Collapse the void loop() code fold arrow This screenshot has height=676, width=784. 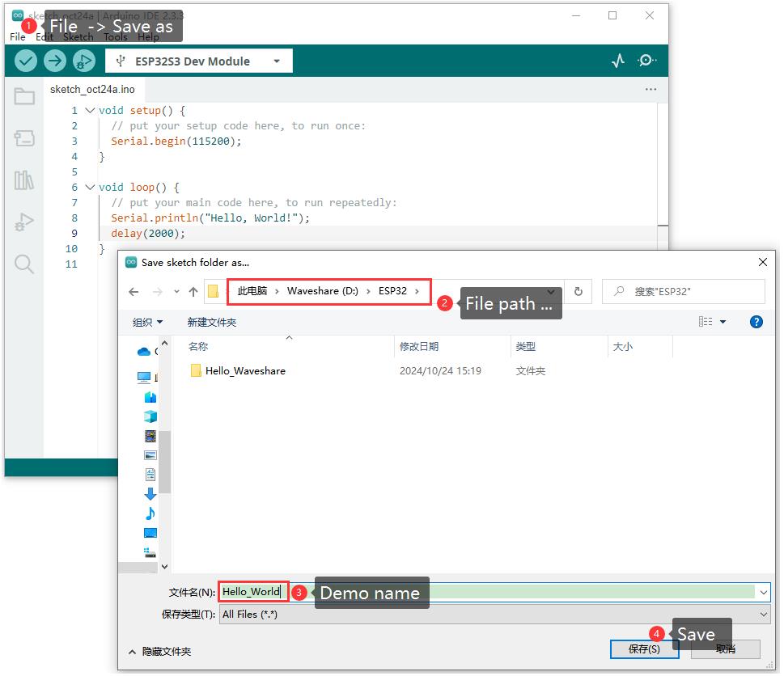click(x=89, y=188)
